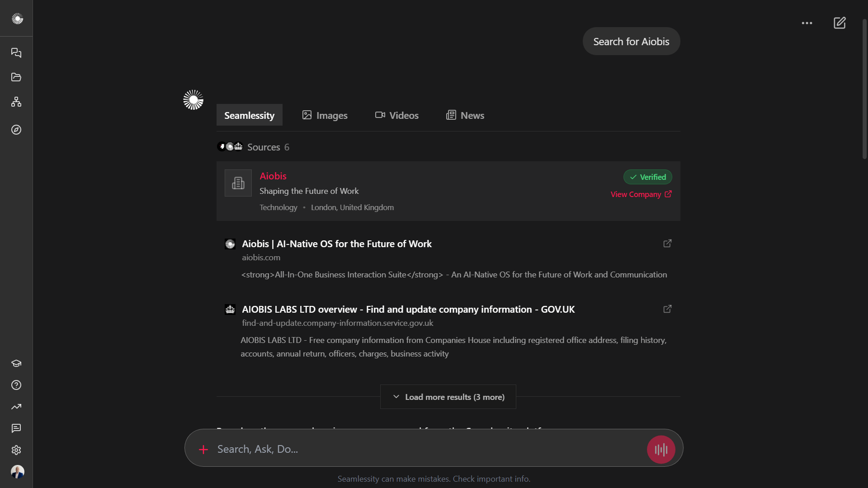
Task: Select the org-chart network icon in sidebar
Action: tap(16, 102)
